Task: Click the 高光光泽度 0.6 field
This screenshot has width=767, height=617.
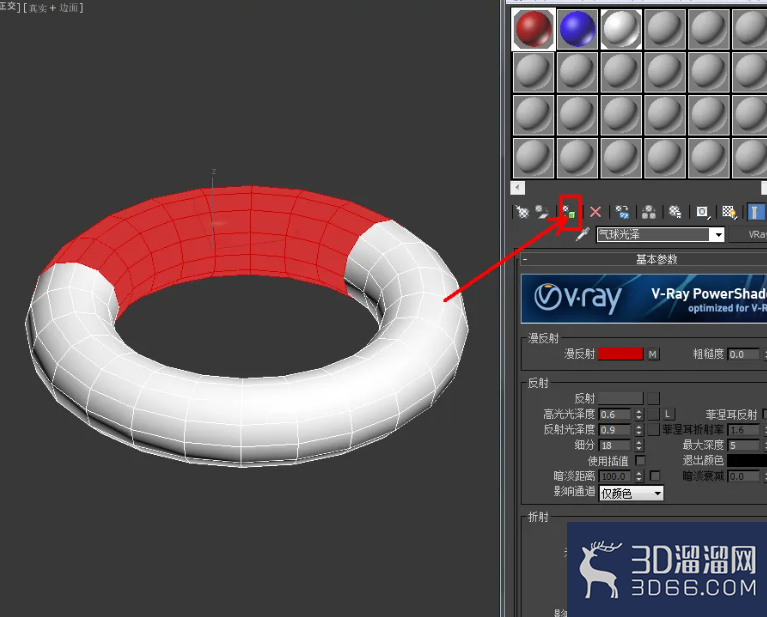Action: click(615, 414)
